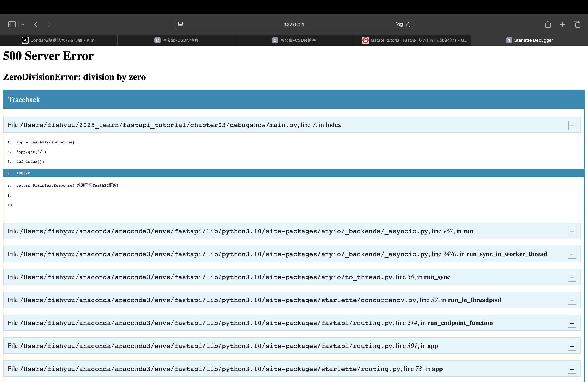Click the forward navigation arrow
The height and width of the screenshot is (382, 588).
(49, 24)
